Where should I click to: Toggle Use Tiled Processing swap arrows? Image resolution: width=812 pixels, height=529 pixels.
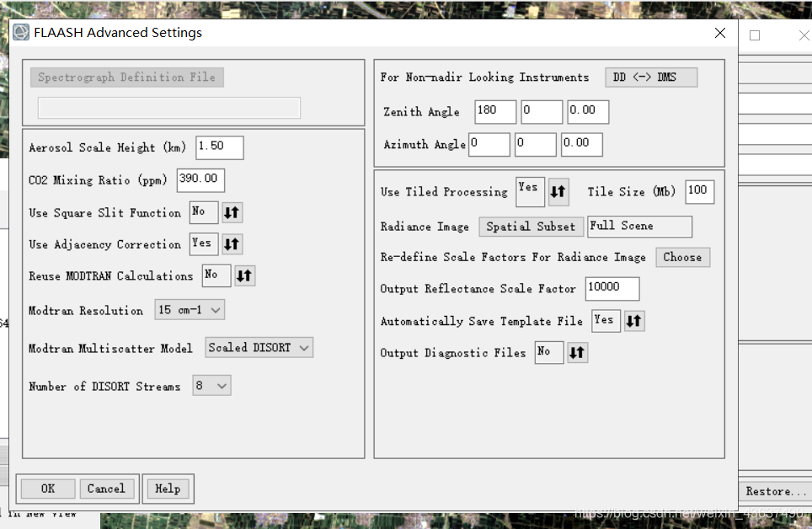(558, 192)
